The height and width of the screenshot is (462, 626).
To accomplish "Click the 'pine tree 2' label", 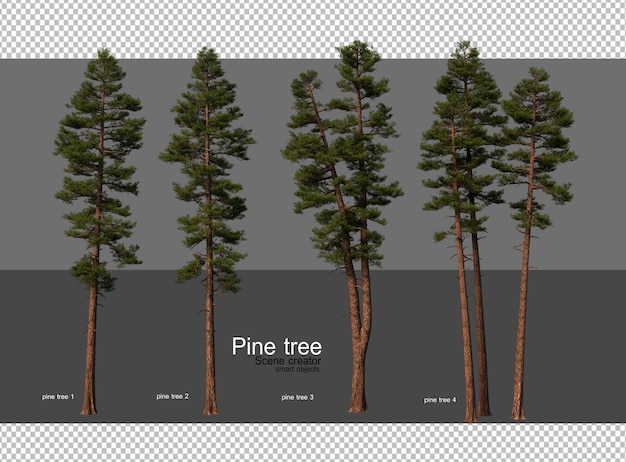I will click(x=172, y=396).
